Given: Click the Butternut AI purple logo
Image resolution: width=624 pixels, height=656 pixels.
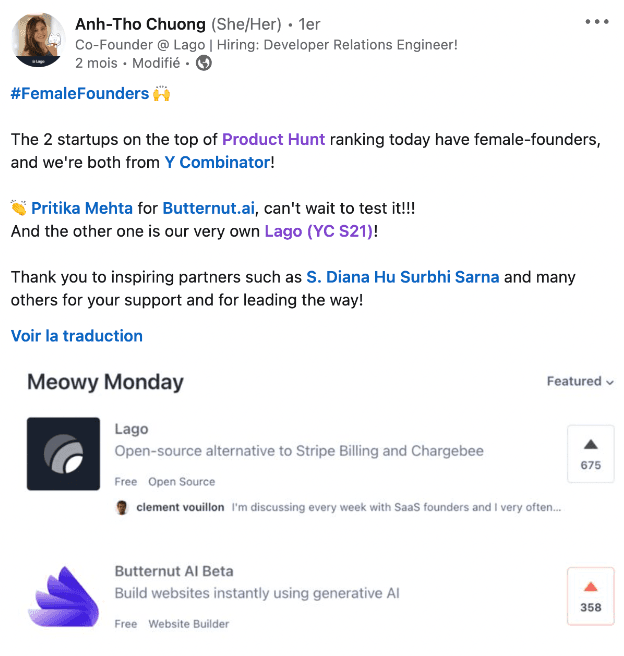Looking at the screenshot, I should click(63, 597).
